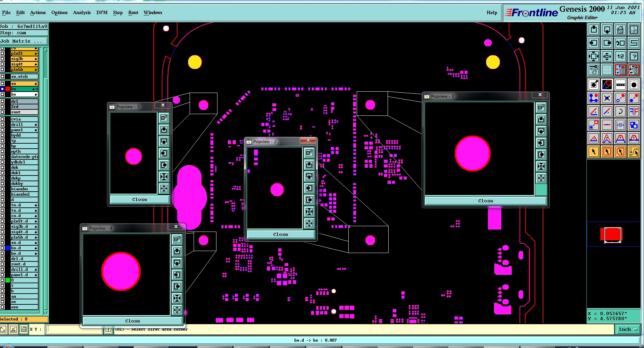Select the ss.d layer row

(x=24, y=243)
